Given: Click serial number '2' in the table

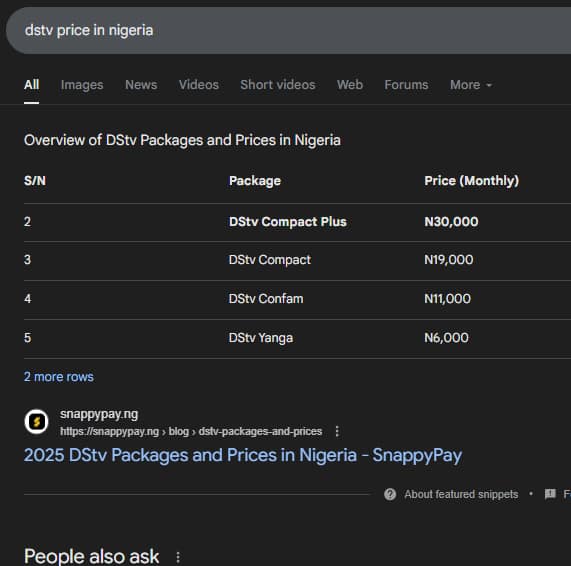Looking at the screenshot, I should click(x=27, y=222).
